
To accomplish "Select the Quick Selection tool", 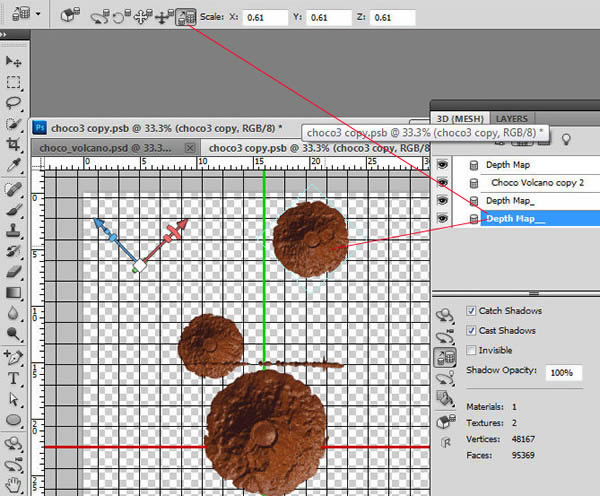I will pos(14,123).
